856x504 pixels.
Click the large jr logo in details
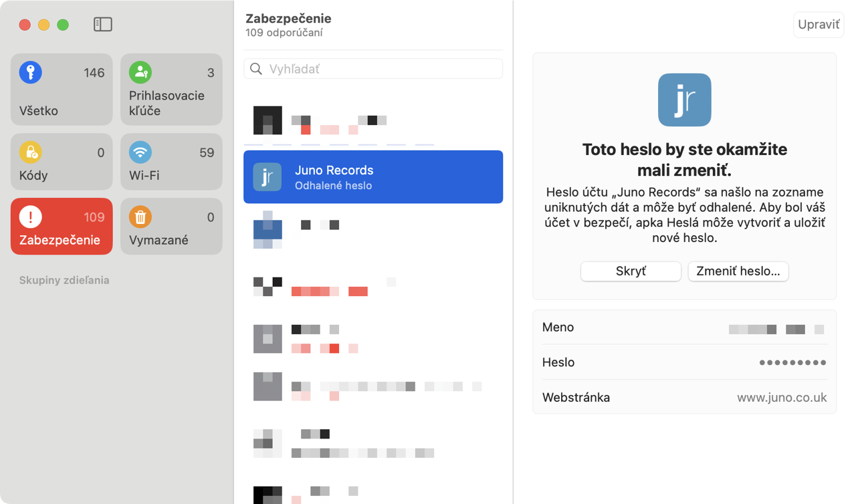[x=684, y=100]
